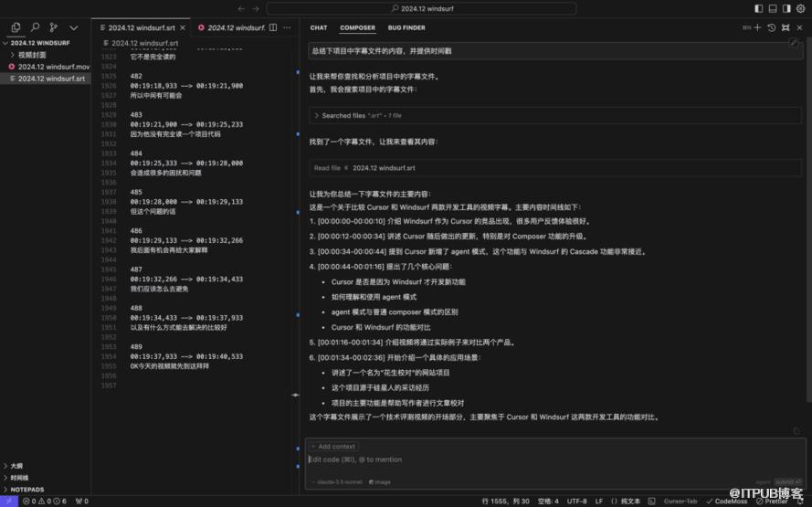Click the breadcrumb 2024.12 windsurf.srt
Image resolution: width=812 pixels, height=507 pixels.
click(141, 43)
